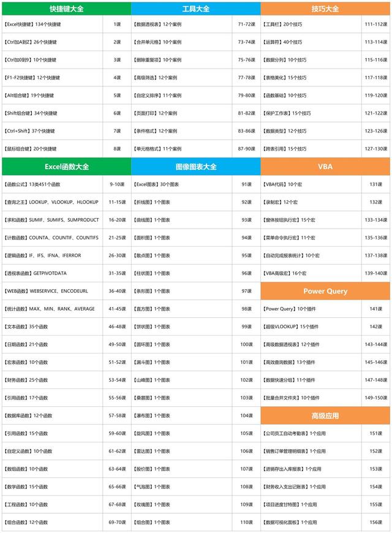Screen dimensions: 392x533
Task: Click the Power Query section header
Action: pyautogui.click(x=325, y=291)
